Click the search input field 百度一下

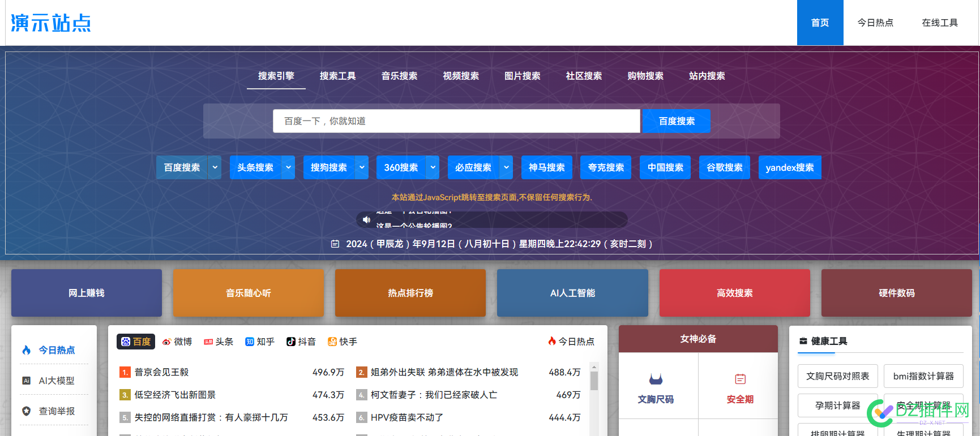pos(456,121)
